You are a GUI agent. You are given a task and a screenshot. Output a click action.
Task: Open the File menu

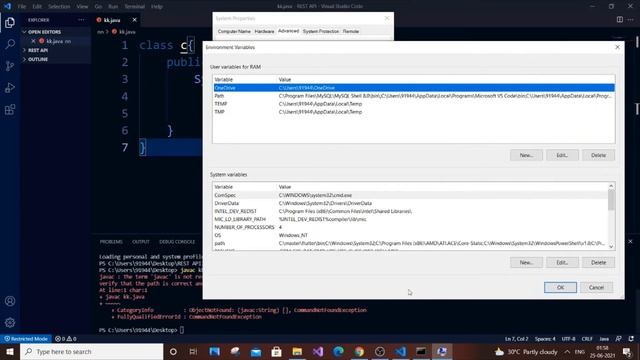coord(22,7)
